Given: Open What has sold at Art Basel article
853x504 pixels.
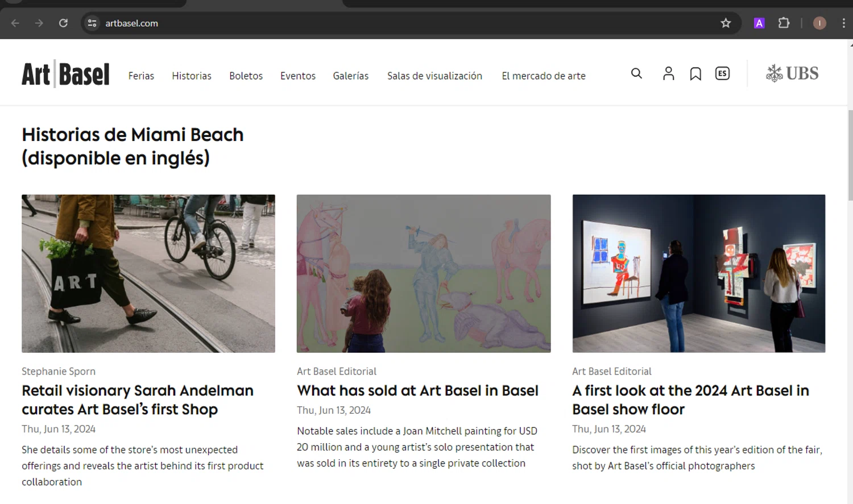Looking at the screenshot, I should [417, 390].
